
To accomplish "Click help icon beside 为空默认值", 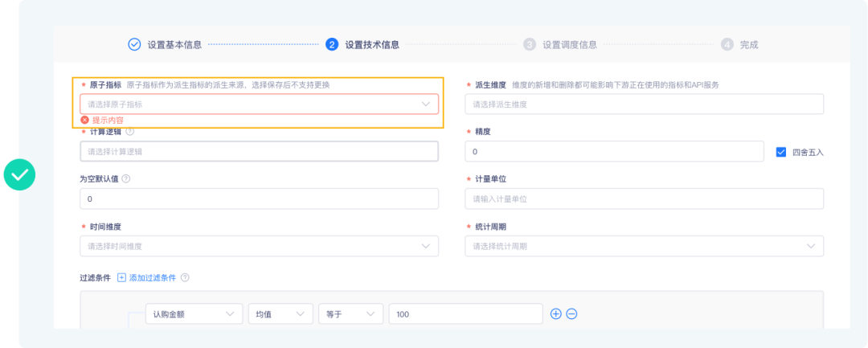I will click(126, 178).
